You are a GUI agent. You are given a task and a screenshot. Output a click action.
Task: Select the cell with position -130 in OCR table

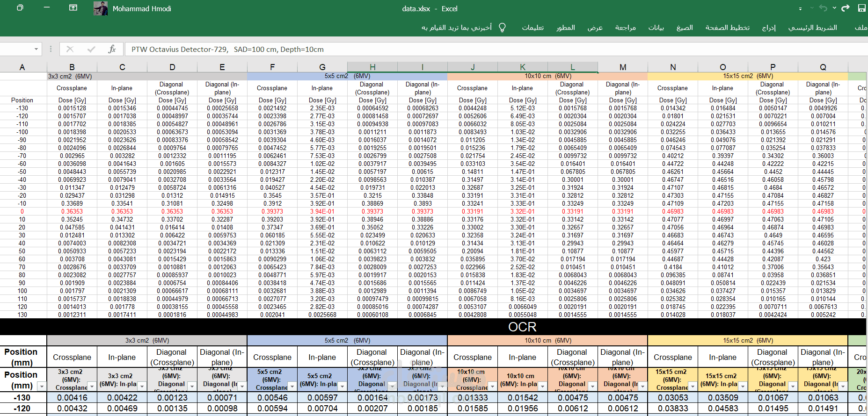point(22,398)
